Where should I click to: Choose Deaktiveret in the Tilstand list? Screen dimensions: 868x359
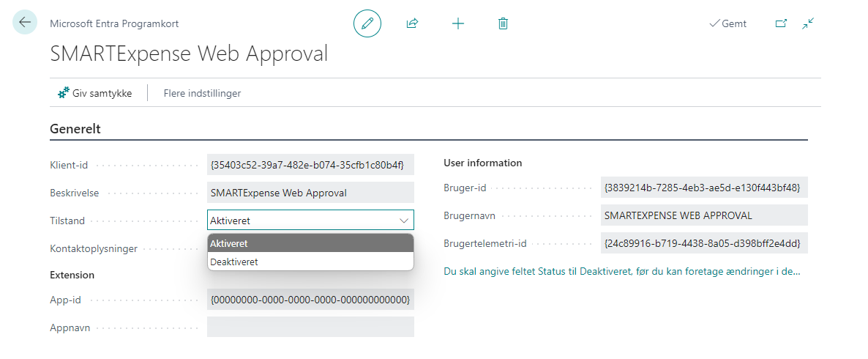(x=310, y=262)
